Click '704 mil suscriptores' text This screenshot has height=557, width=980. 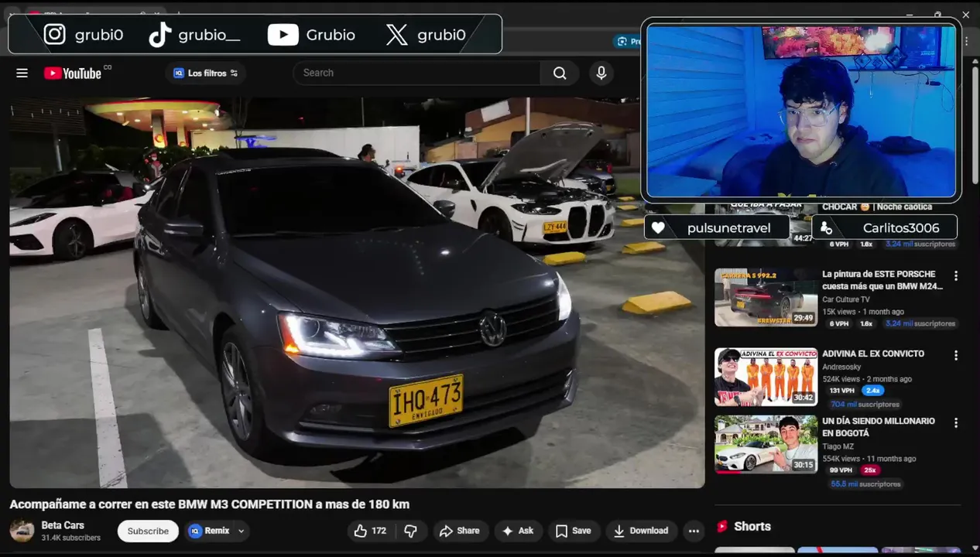coord(865,404)
